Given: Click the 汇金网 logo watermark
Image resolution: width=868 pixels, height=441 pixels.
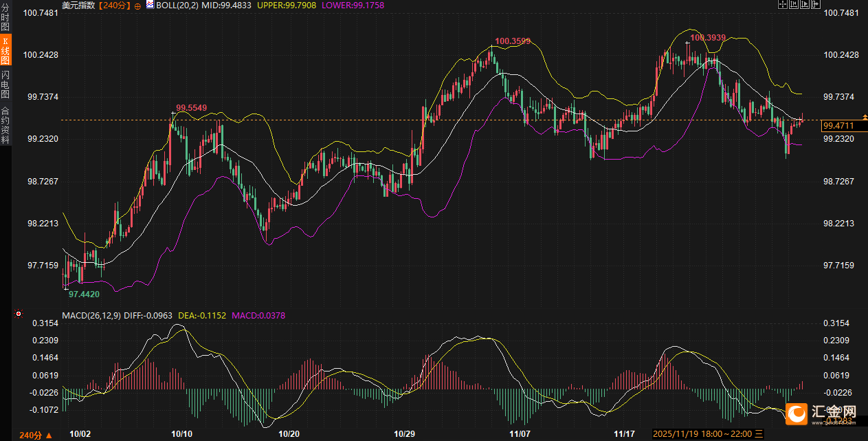Looking at the screenshot, I should pos(823,413).
